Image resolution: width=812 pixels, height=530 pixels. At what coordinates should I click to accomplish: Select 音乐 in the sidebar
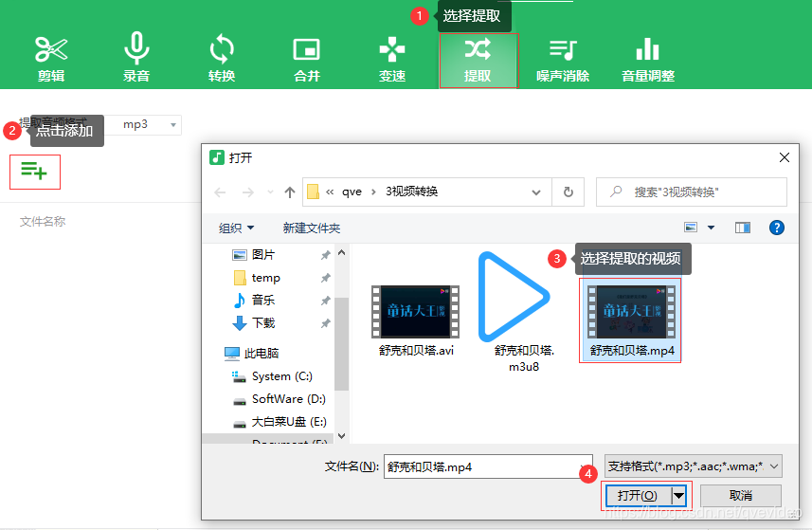(263, 300)
